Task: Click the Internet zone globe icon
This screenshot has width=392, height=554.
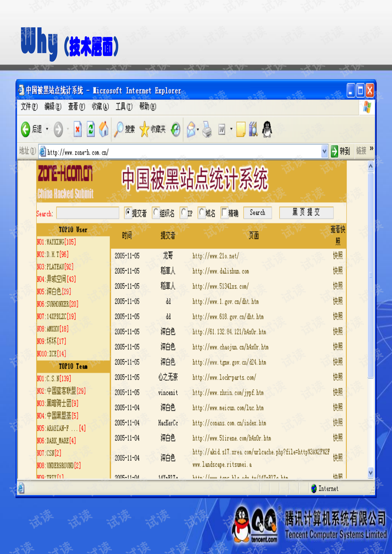Action: (314, 488)
